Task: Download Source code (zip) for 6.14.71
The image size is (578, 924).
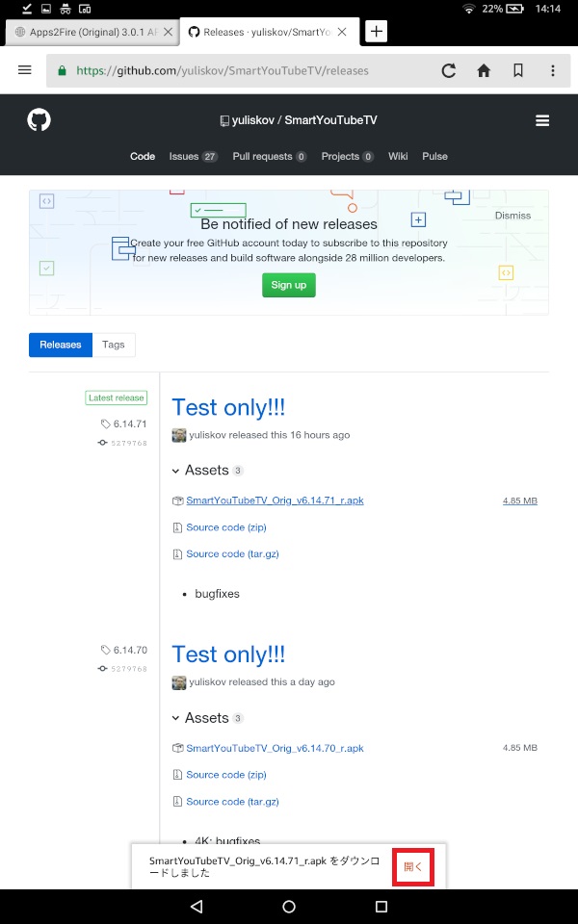Action: 226,527
